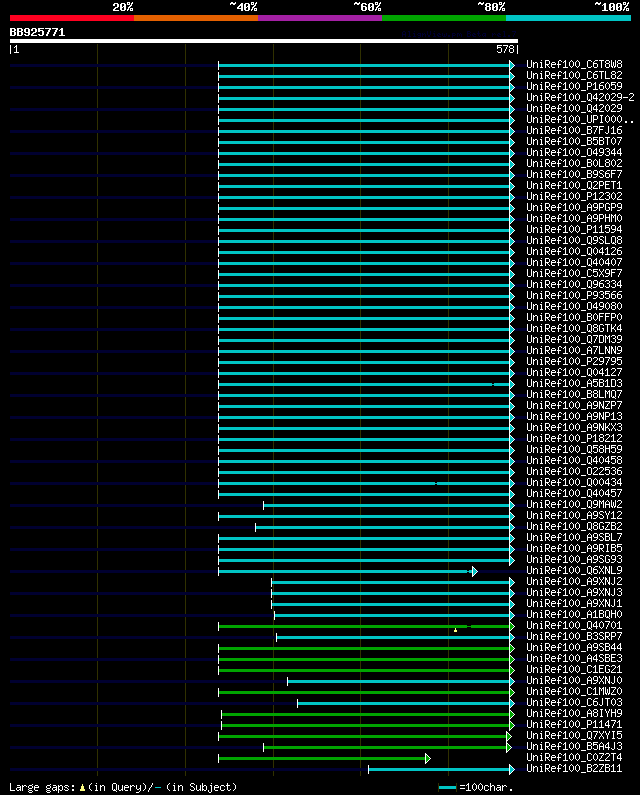Select the UniRef100_Q9MAW2 label
The width and height of the screenshot is (640, 795).
(x=574, y=504)
